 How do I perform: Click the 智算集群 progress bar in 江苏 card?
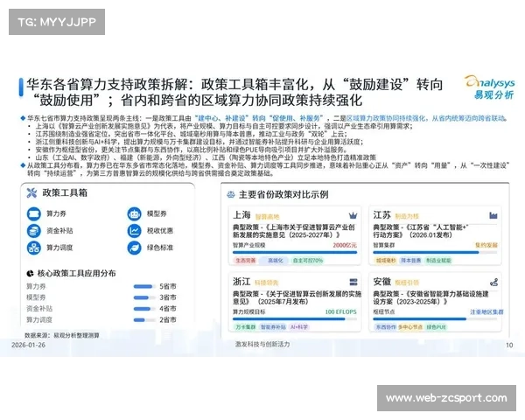pyautogui.click(x=435, y=252)
